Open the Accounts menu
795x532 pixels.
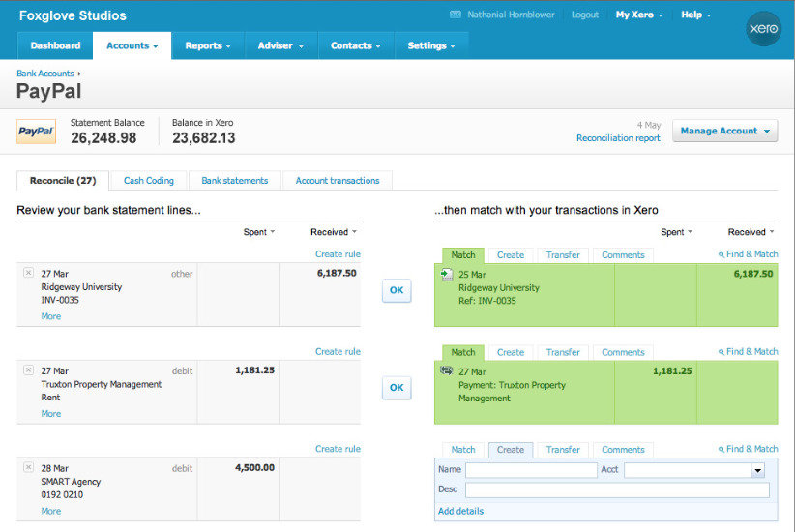click(x=132, y=45)
